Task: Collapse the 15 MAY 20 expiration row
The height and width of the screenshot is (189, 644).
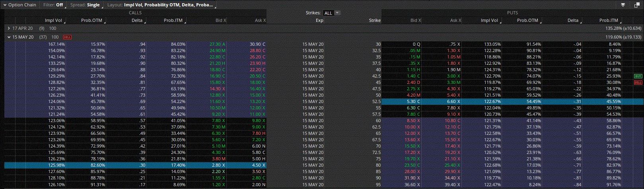Action: (9, 37)
